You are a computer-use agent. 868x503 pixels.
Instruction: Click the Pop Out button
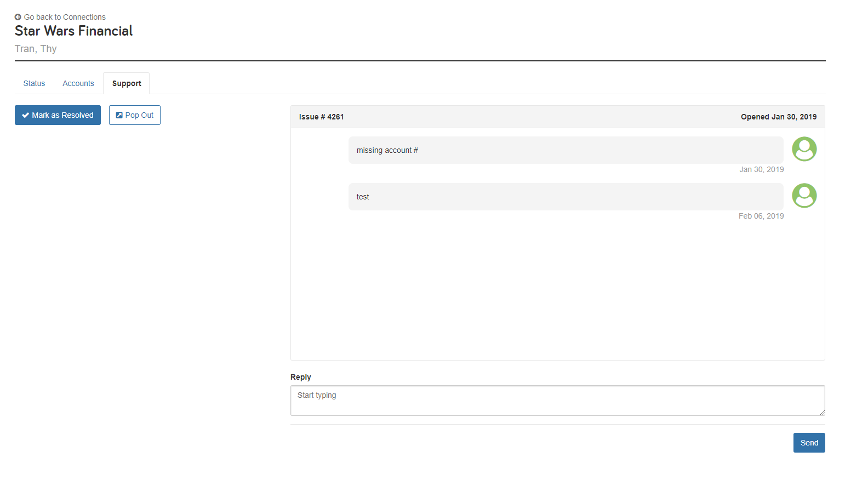pyautogui.click(x=135, y=115)
